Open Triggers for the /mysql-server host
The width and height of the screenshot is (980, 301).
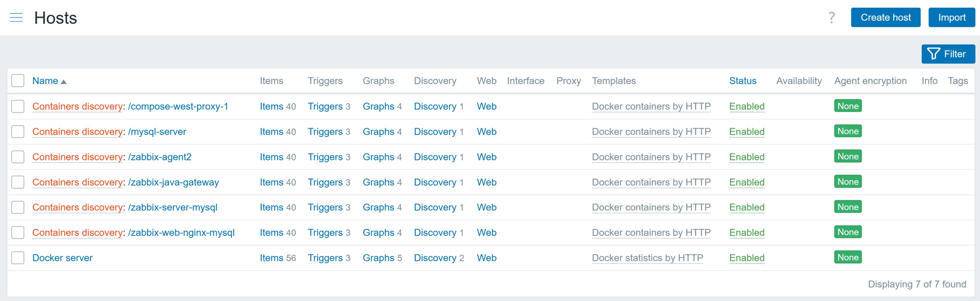[325, 132]
